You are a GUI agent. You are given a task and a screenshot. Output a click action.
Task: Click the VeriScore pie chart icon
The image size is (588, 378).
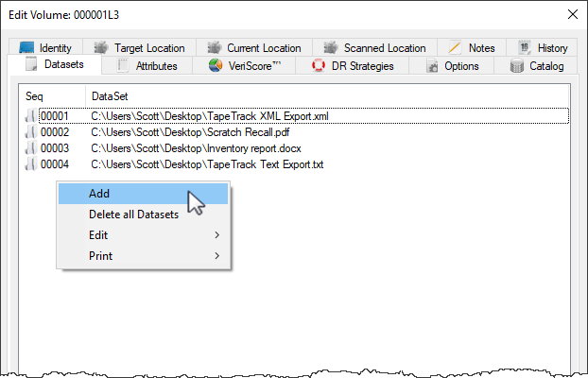216,65
